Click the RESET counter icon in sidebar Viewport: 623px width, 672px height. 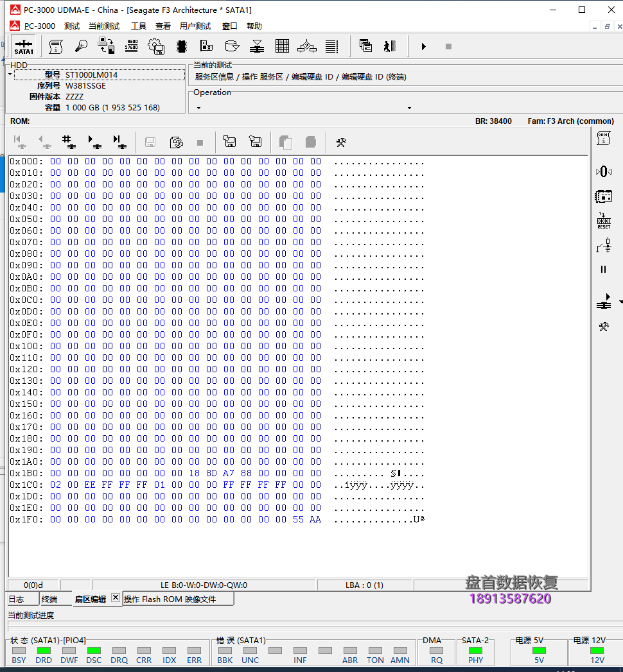604,221
